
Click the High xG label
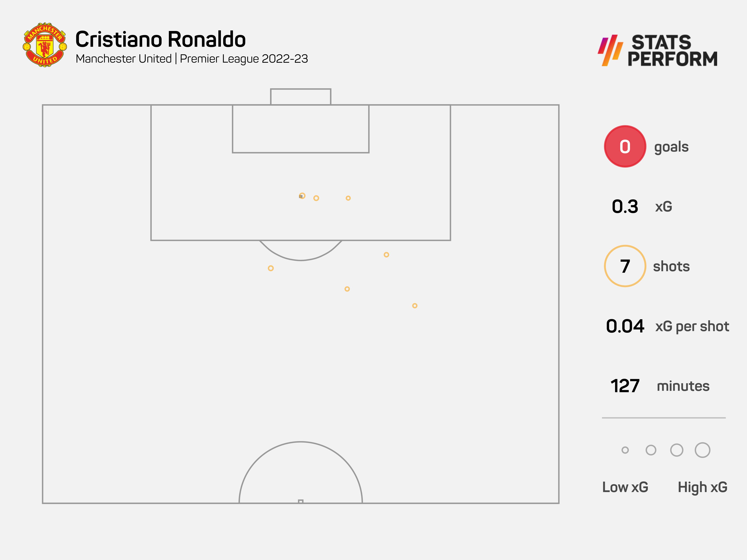pyautogui.click(x=702, y=487)
